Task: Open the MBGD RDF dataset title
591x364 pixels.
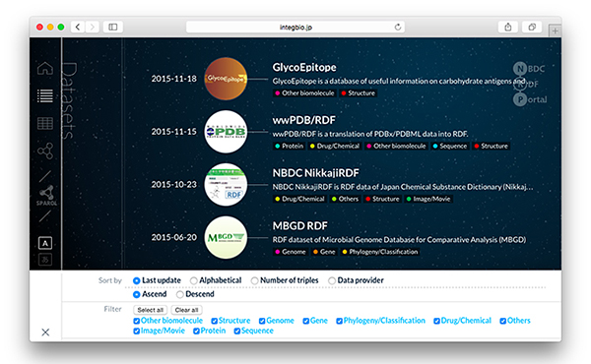Action: [x=300, y=226]
